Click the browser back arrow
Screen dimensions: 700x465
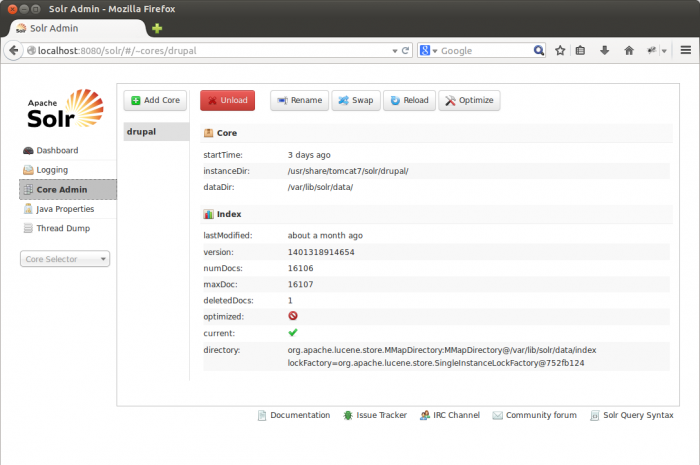tap(13, 50)
